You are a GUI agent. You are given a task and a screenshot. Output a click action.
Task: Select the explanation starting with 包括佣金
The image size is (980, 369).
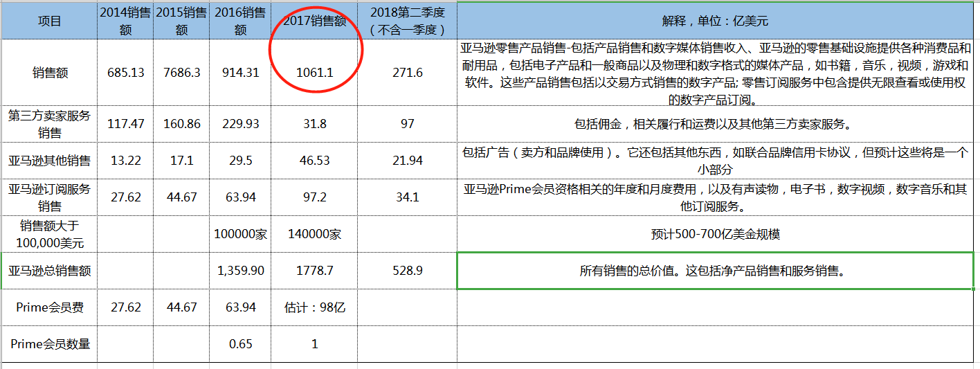(x=715, y=124)
